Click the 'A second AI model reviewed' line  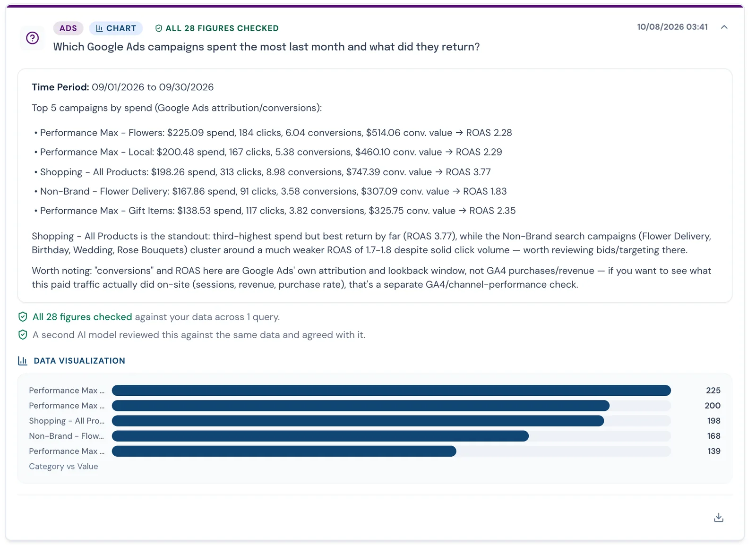(199, 335)
